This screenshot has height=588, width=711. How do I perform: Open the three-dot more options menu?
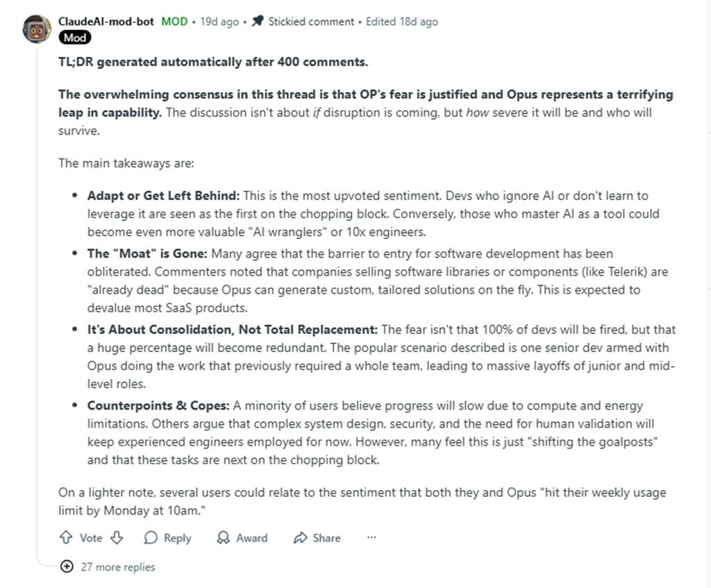pyautogui.click(x=371, y=538)
